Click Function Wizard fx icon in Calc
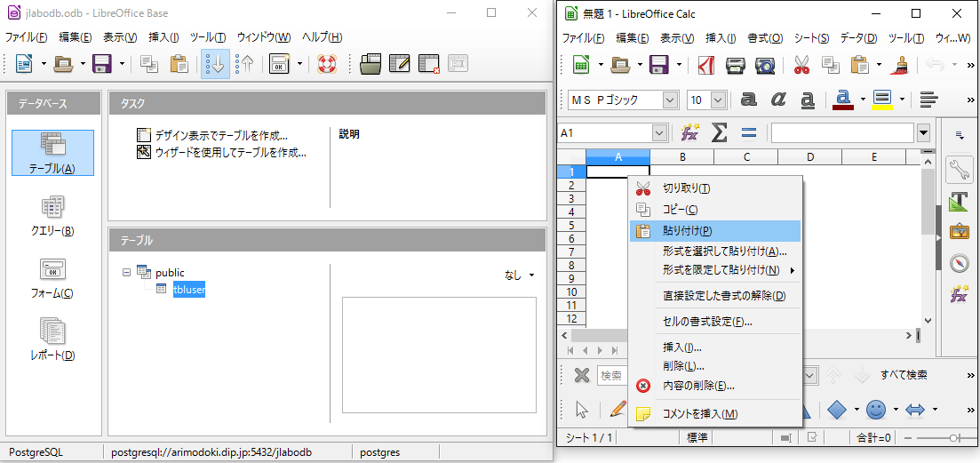Screen dimensions: 980x463 point(690,132)
